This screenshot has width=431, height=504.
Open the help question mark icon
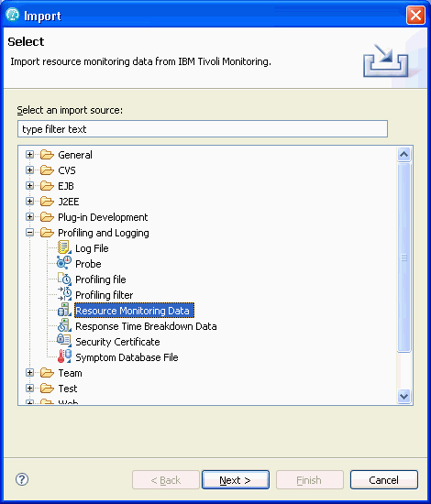pyautogui.click(x=22, y=479)
